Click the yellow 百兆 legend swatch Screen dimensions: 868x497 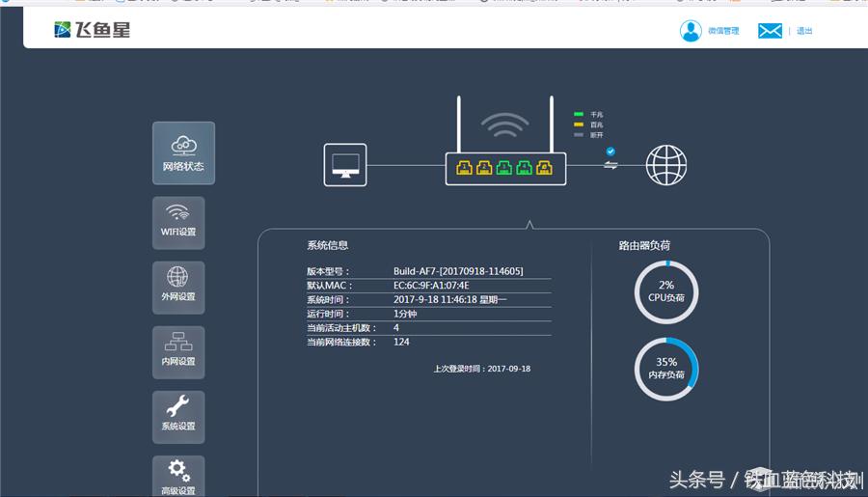click(579, 124)
